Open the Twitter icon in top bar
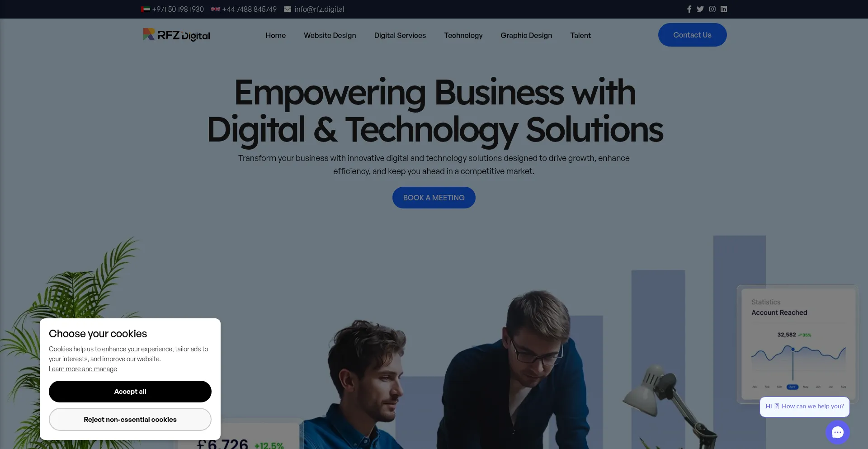The image size is (868, 449). coord(700,9)
